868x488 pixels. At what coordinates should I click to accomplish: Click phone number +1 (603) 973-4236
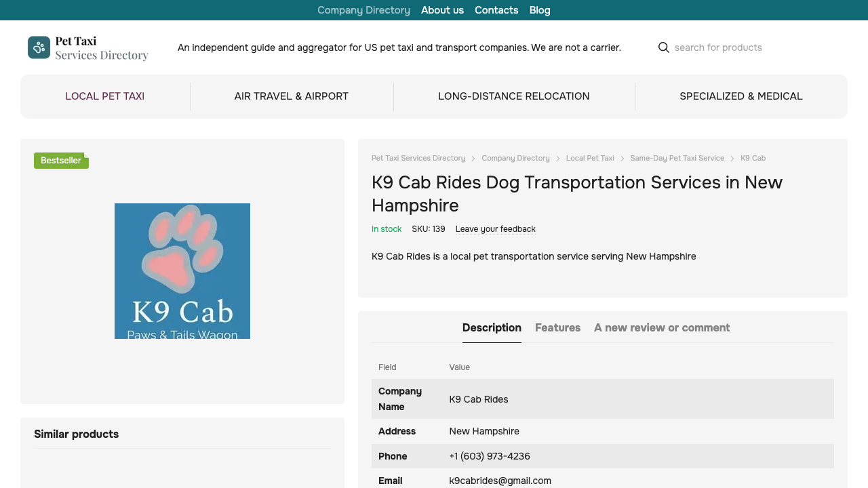click(490, 456)
